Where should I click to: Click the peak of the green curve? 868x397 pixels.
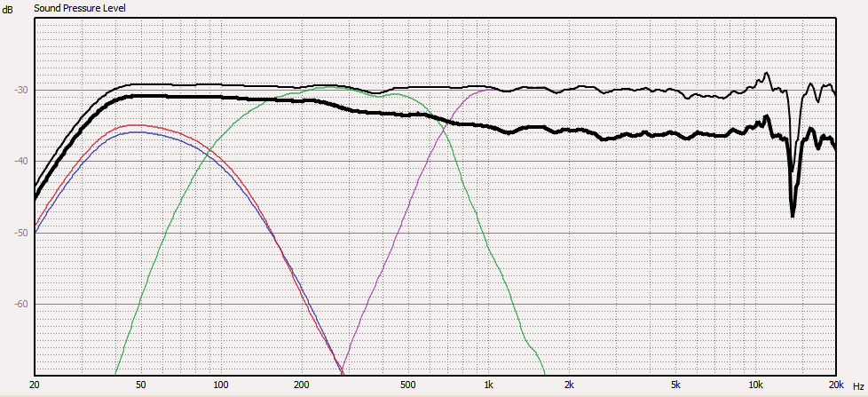tap(331, 86)
